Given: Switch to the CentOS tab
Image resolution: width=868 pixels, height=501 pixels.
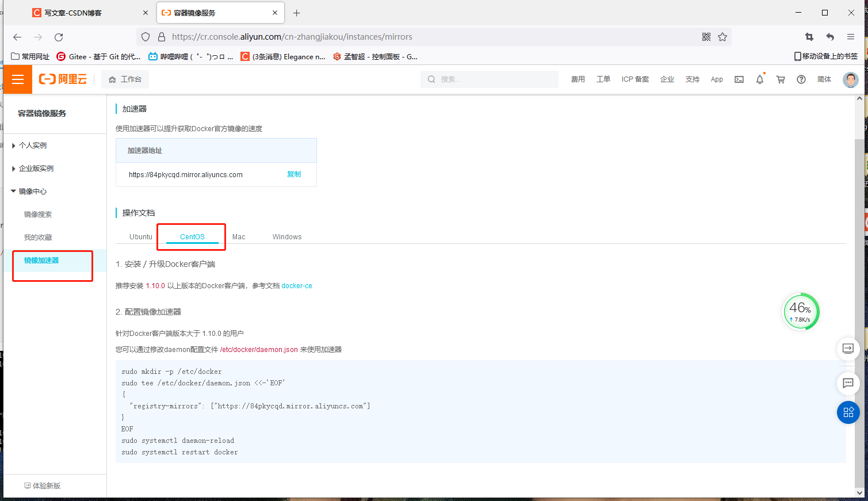Looking at the screenshot, I should tap(192, 237).
